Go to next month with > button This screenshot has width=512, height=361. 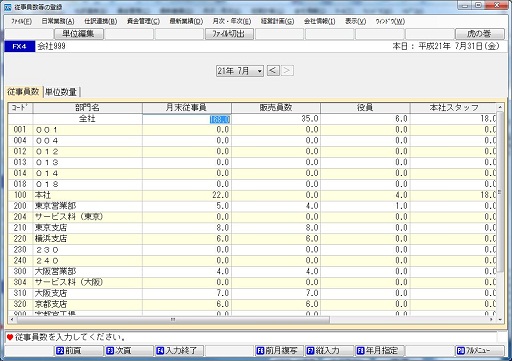click(287, 71)
